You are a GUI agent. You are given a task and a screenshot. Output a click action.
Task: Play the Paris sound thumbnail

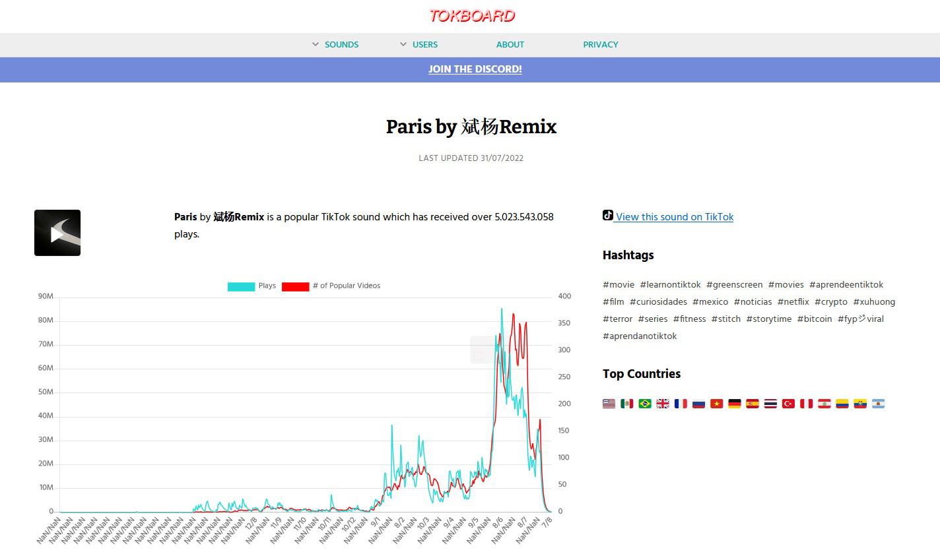tap(57, 233)
